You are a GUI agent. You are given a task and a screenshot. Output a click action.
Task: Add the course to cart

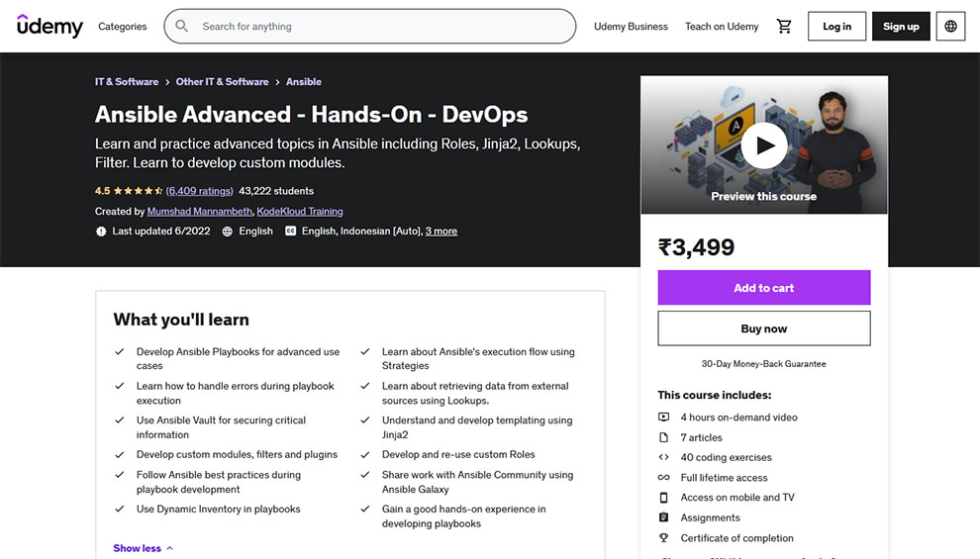point(764,288)
